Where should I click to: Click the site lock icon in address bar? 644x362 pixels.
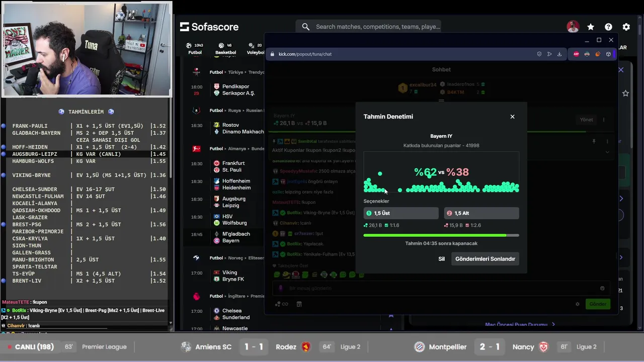pos(273,54)
